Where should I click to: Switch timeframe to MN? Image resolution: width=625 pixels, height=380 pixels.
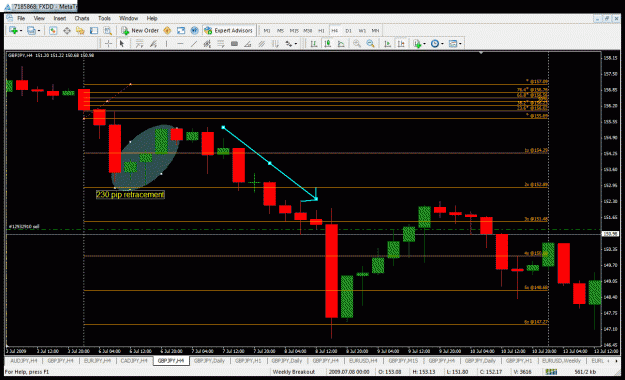(375, 31)
